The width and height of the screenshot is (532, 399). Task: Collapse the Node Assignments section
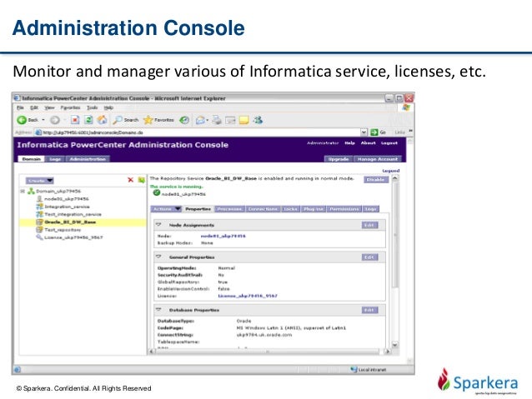(x=158, y=225)
